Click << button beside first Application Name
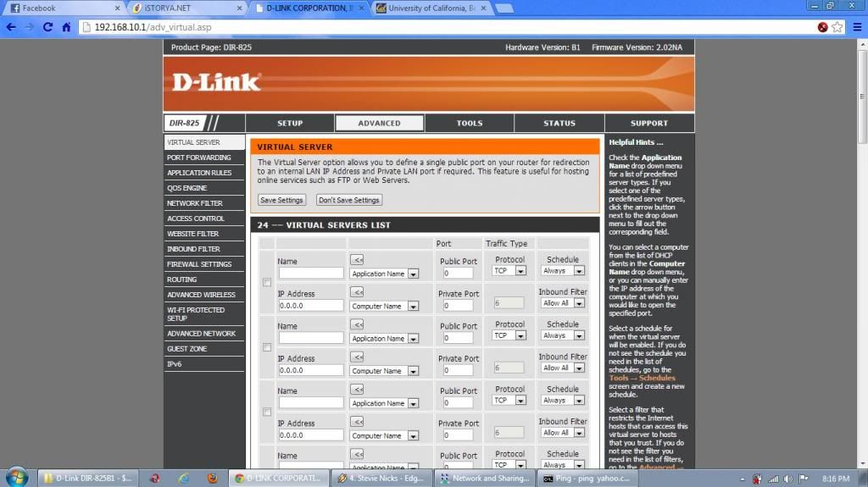 (x=357, y=260)
